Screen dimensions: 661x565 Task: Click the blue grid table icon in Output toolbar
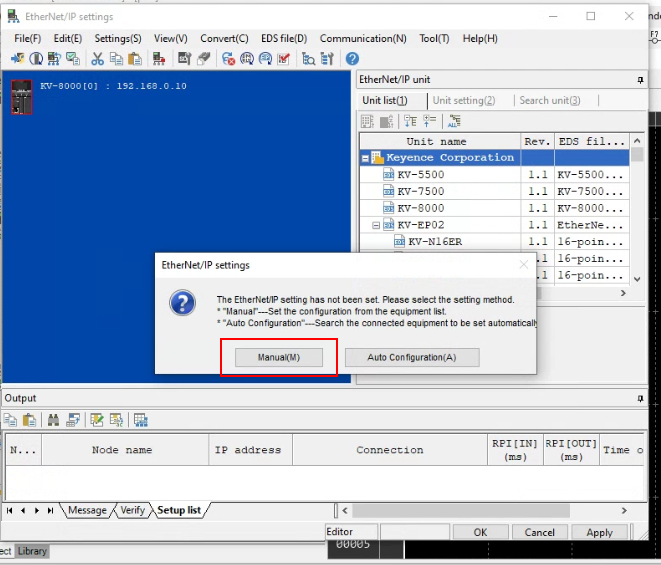141,420
